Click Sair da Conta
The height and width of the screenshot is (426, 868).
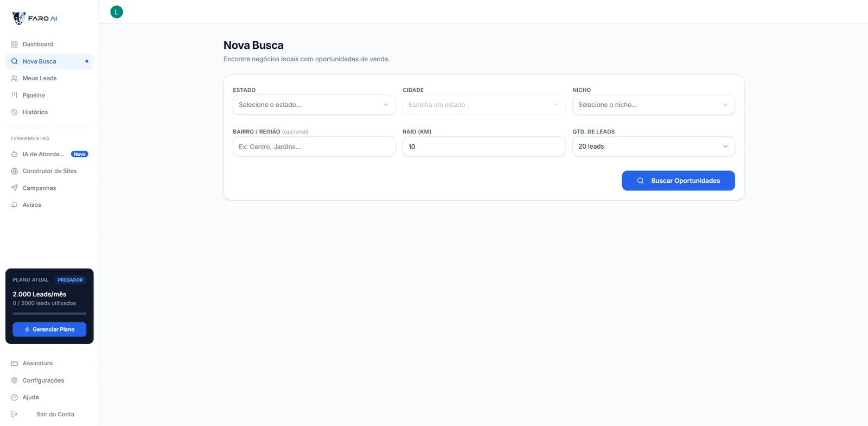(x=55, y=414)
